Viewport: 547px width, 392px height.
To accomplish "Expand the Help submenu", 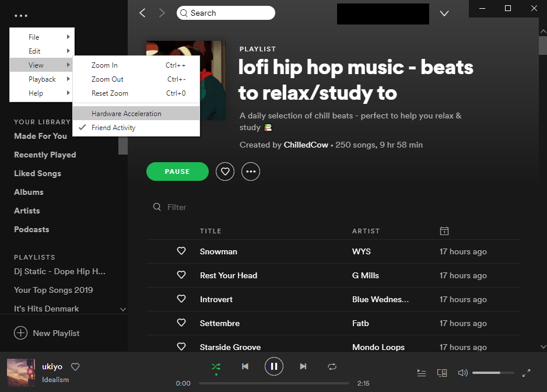I will pos(42,93).
